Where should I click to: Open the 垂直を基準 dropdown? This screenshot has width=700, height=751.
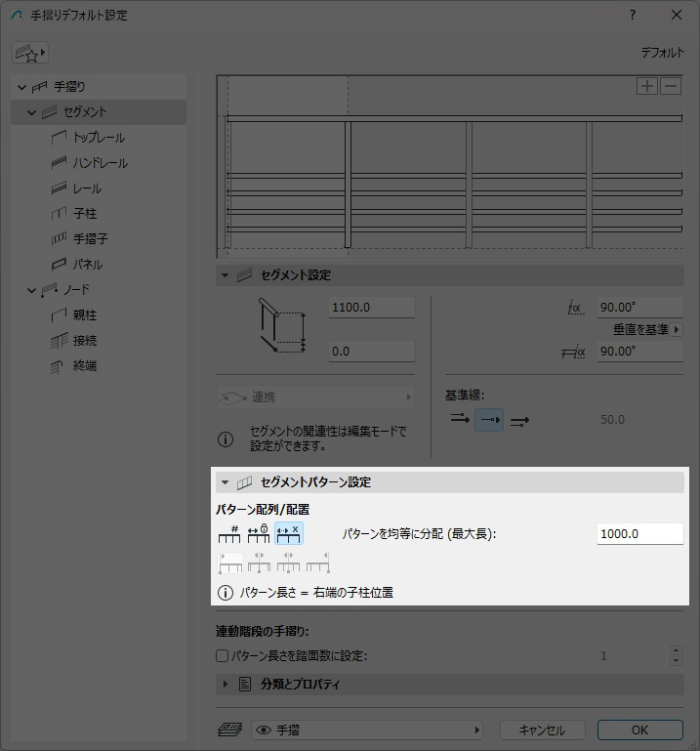click(x=646, y=330)
